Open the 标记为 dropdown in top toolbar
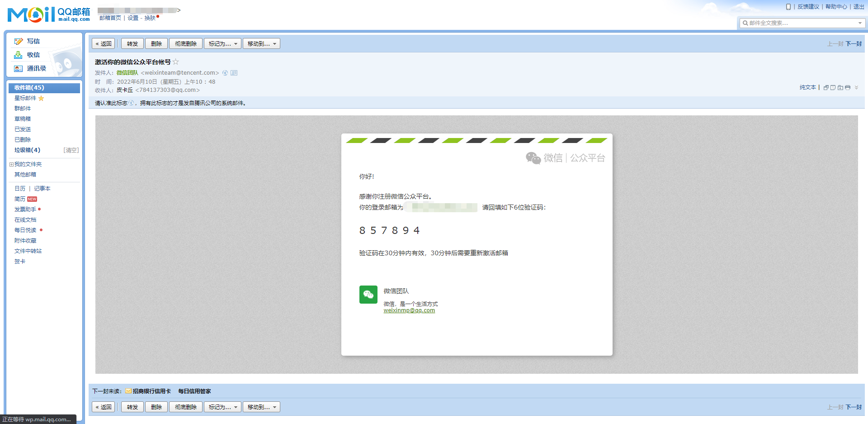Image resolution: width=868 pixels, height=424 pixels. 222,43
